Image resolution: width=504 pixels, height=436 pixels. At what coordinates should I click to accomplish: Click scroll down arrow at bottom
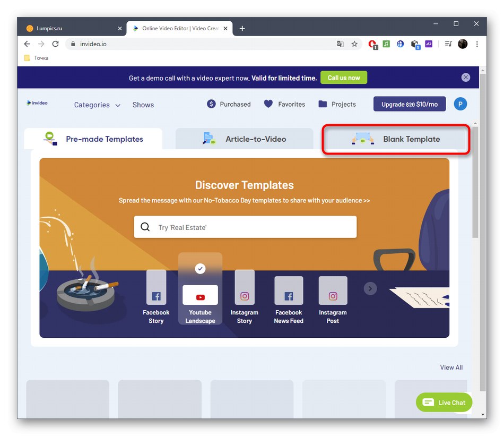click(482, 414)
